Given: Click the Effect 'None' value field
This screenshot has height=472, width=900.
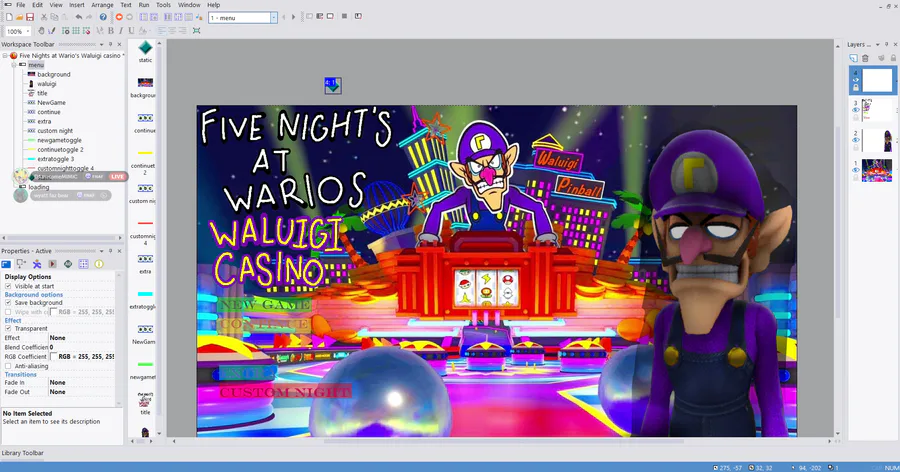Looking at the screenshot, I should click(82, 338).
